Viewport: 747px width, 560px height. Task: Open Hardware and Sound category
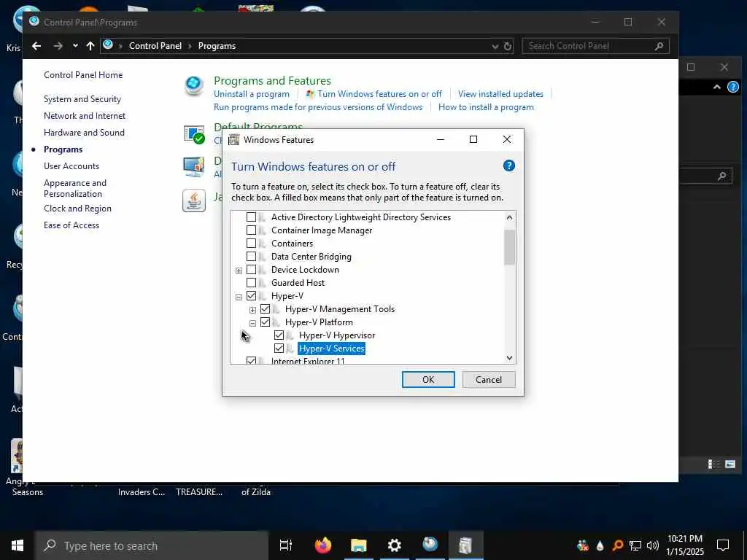click(85, 133)
